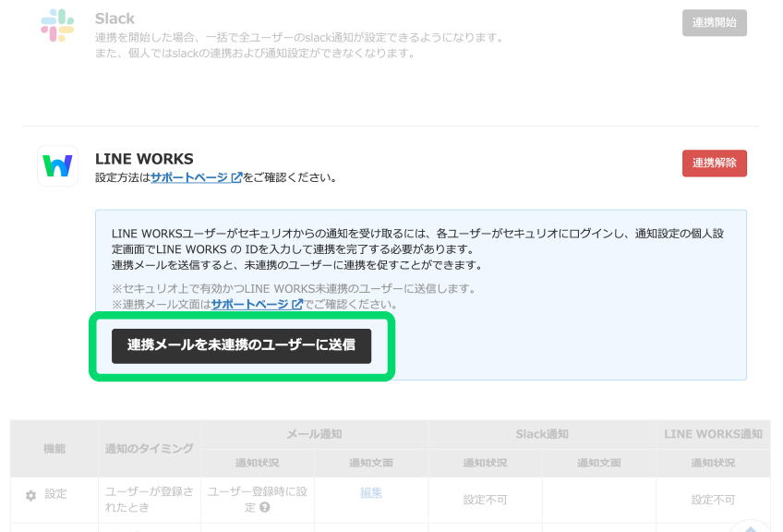This screenshot has height=532, width=783.
Task: Send 連携メール to unlinked users
Action: pyautogui.click(x=241, y=345)
